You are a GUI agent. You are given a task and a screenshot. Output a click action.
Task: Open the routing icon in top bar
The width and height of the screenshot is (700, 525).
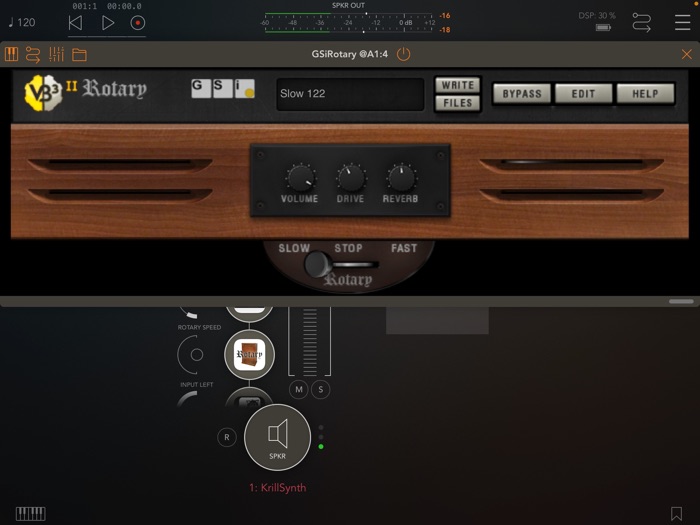click(642, 22)
